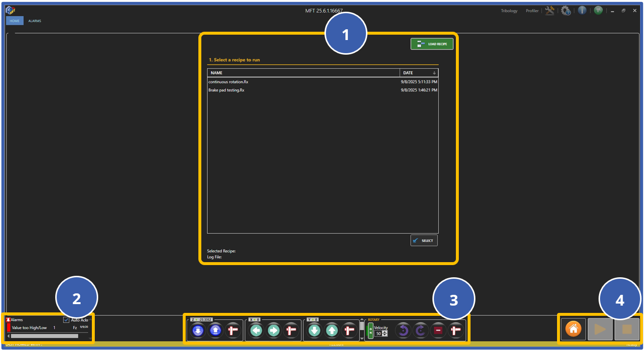This screenshot has height=350, width=644.
Task: Click the Velocity value field showing 50
Action: (378, 333)
